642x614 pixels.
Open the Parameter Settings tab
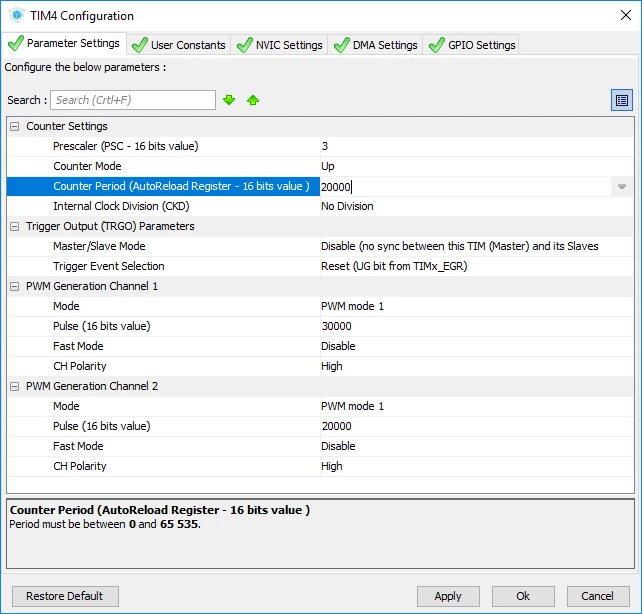65,43
